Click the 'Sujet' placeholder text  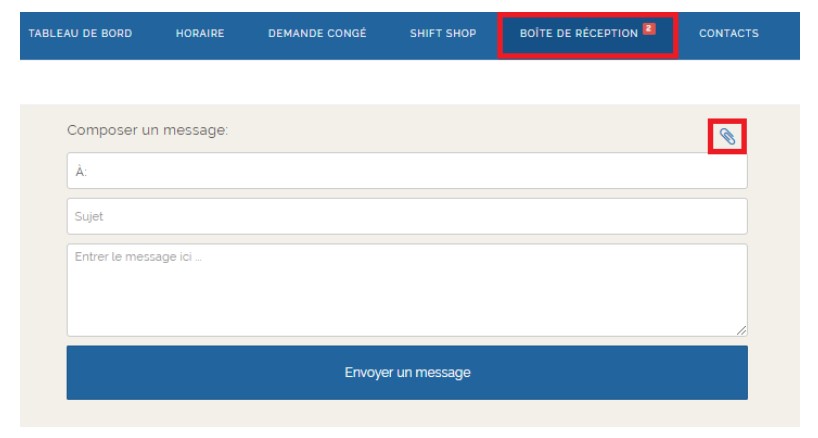pos(89,216)
